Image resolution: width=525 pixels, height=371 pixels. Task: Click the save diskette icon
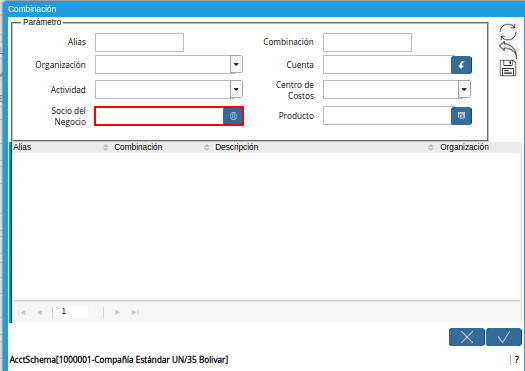tap(508, 68)
